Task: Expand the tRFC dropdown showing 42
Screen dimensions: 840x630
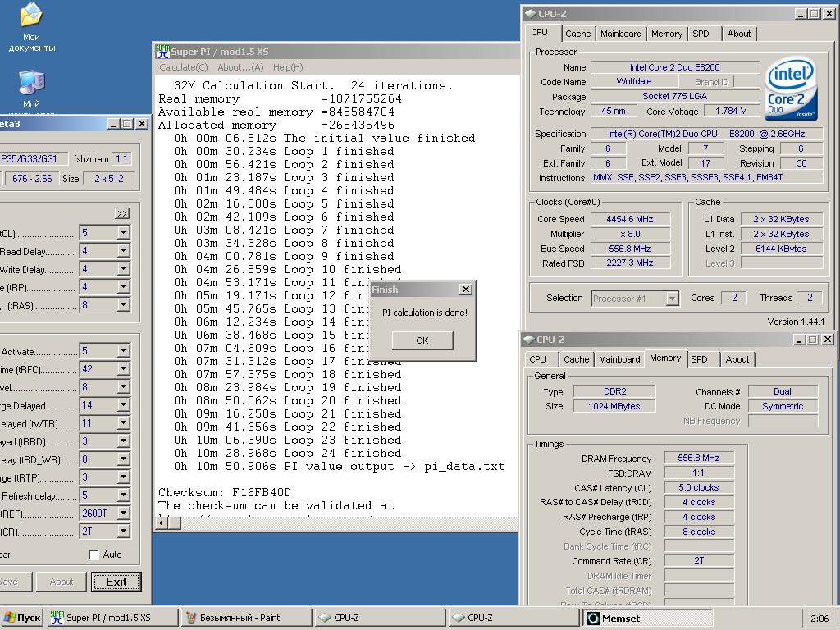Action: tap(124, 369)
